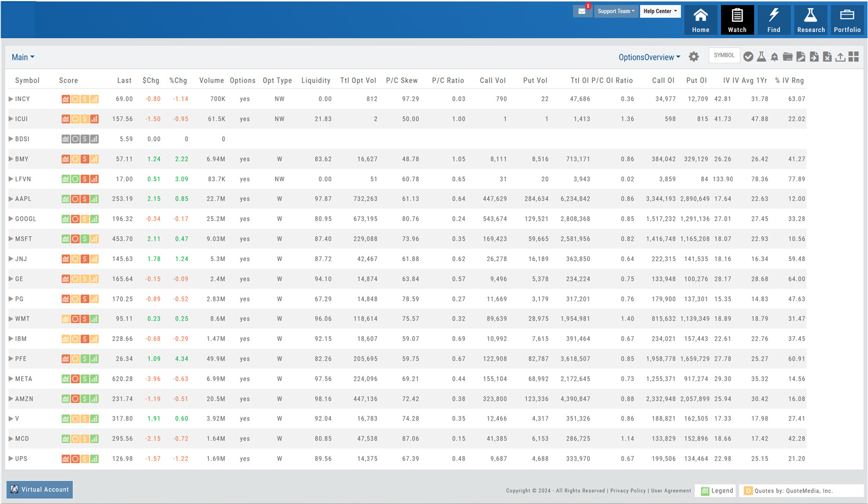Open the OptionsOverview view dropdown
This screenshot has width=868, height=504.
tap(649, 57)
